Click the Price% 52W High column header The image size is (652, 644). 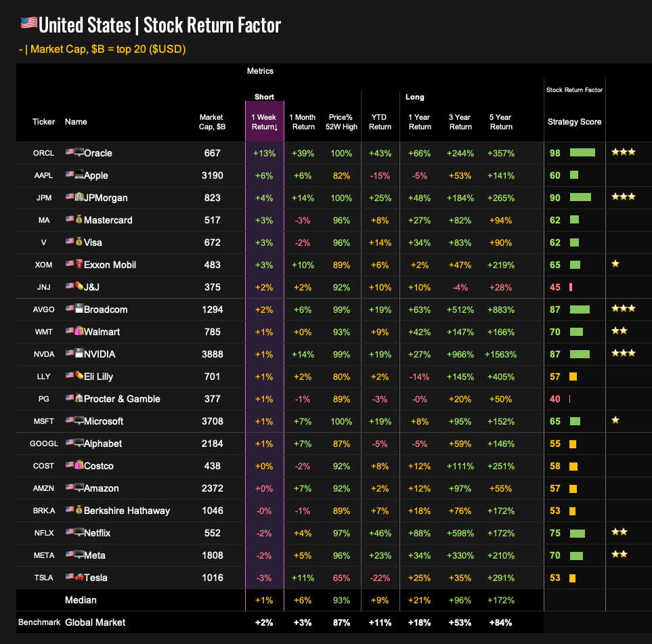(341, 122)
